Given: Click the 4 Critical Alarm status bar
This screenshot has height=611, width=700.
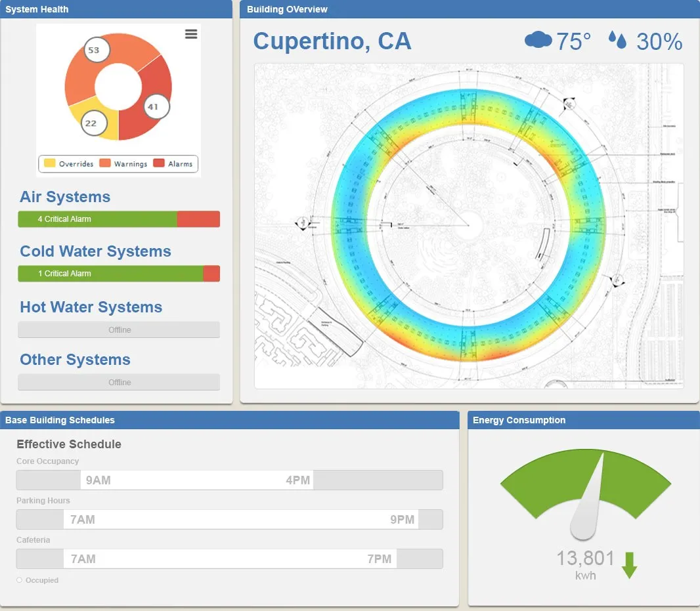Looking at the screenshot, I should tap(119, 219).
